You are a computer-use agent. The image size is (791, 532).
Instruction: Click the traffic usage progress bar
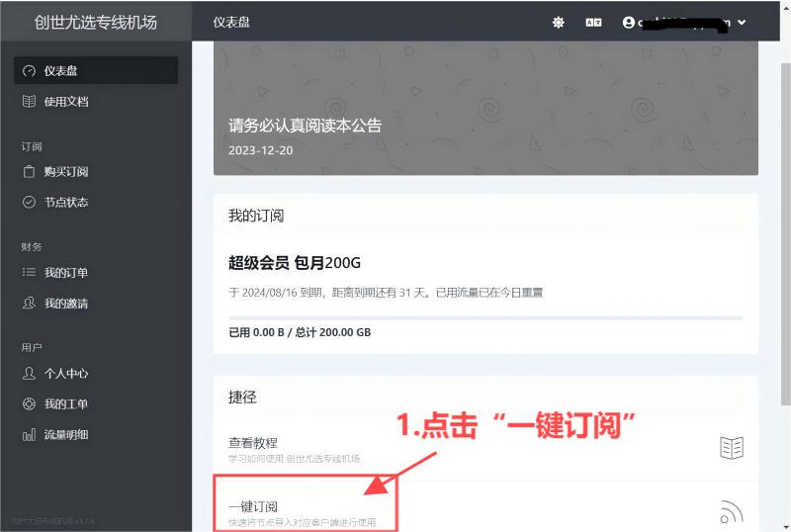484,317
